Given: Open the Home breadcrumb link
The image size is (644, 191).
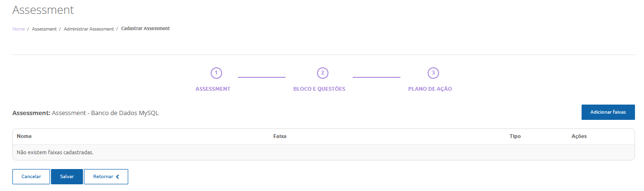Looking at the screenshot, I should (x=19, y=29).
